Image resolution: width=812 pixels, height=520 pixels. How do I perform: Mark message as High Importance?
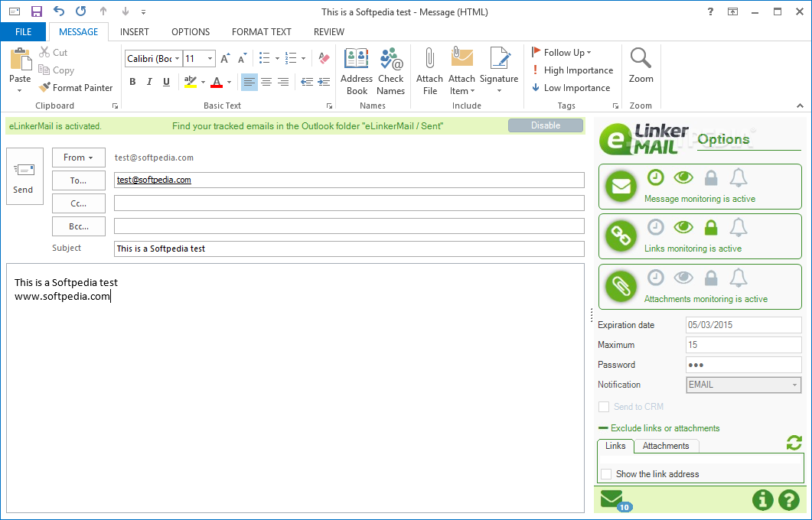572,70
